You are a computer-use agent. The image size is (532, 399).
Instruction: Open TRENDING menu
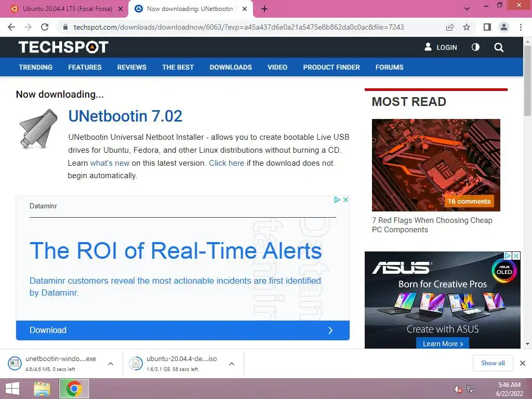pyautogui.click(x=36, y=67)
